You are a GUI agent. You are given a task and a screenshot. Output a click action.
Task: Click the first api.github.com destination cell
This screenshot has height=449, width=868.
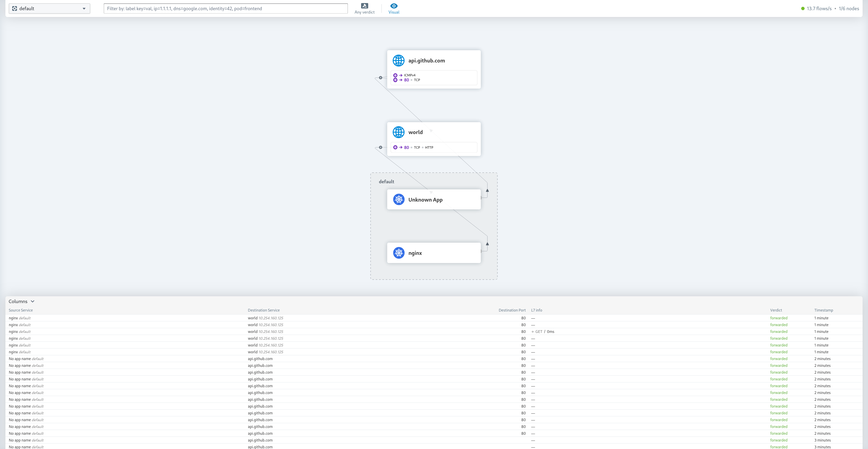pos(260,359)
